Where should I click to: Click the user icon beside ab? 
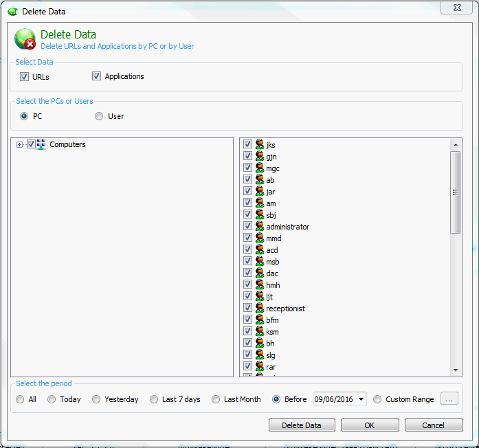coord(259,179)
